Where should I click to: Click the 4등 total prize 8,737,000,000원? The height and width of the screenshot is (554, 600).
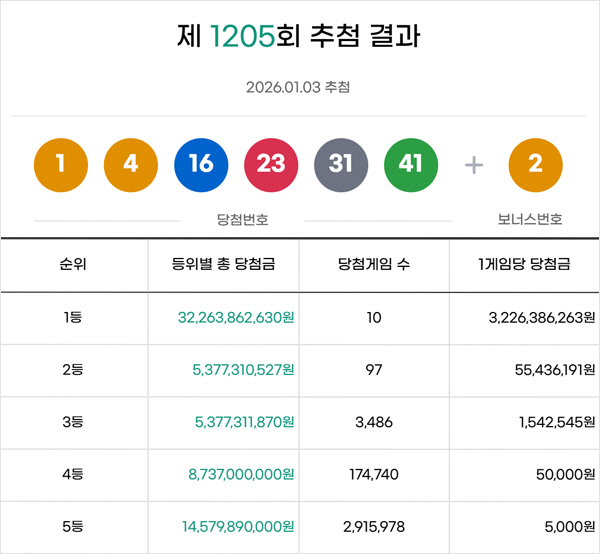(x=241, y=474)
